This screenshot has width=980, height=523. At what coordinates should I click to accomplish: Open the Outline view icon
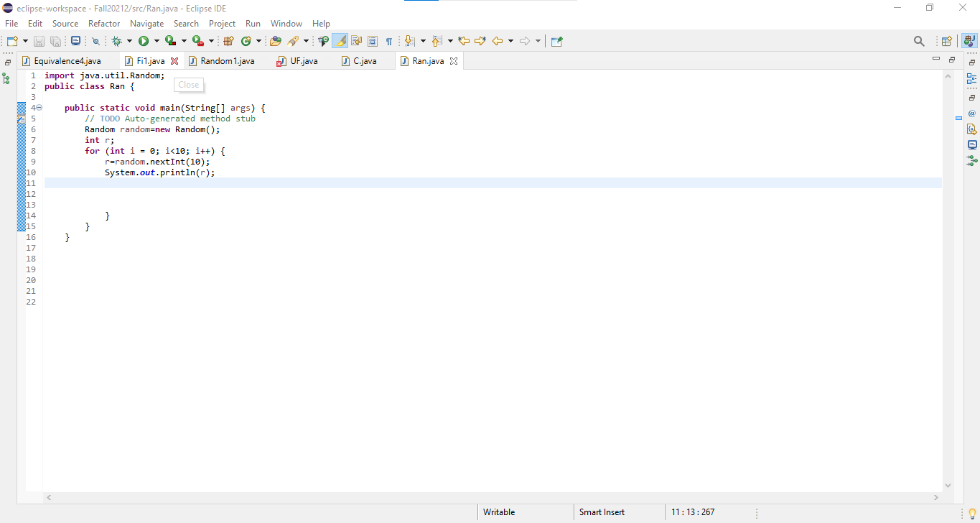(972, 78)
